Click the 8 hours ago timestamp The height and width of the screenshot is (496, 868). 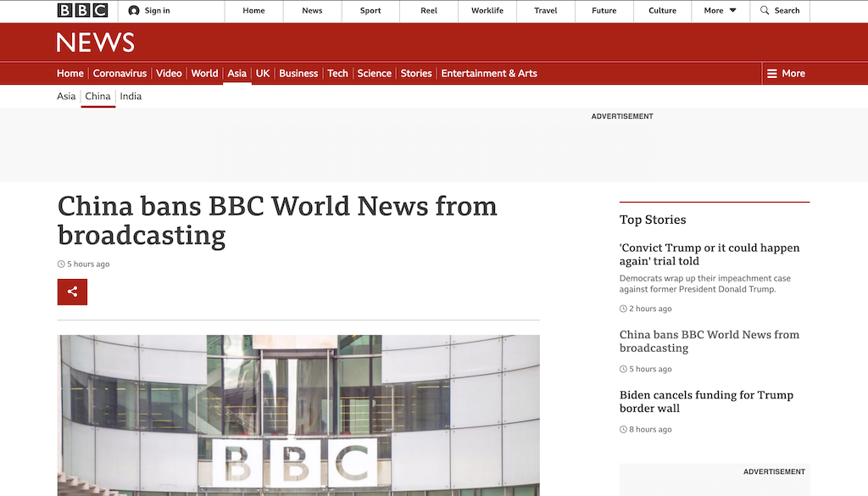[645, 430]
